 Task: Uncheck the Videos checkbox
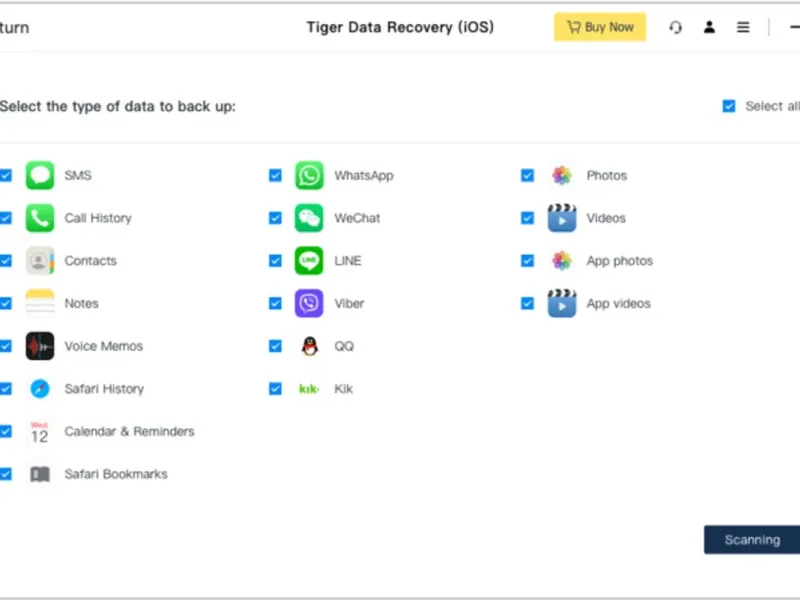click(x=528, y=218)
